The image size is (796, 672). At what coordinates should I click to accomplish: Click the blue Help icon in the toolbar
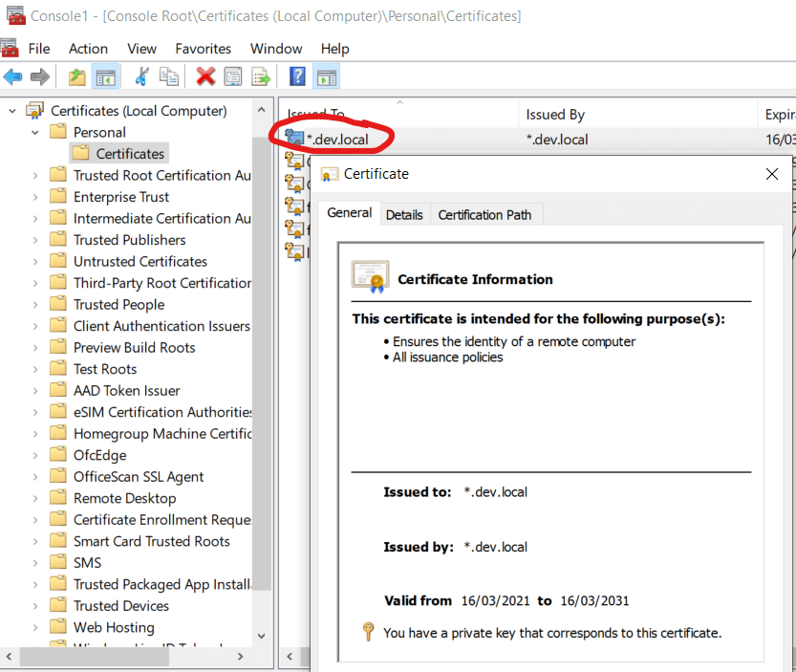pyautogui.click(x=297, y=76)
